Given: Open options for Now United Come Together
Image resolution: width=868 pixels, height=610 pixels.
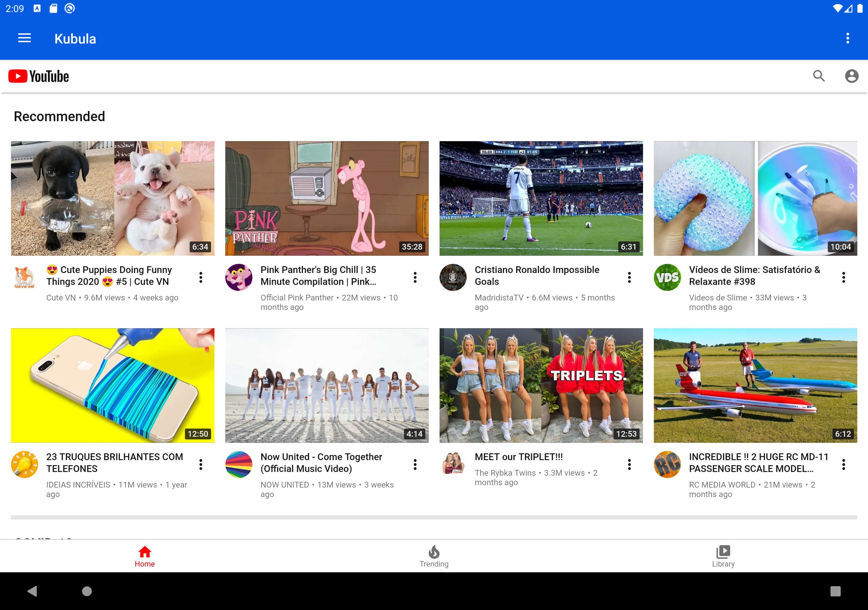Looking at the screenshot, I should click(415, 465).
